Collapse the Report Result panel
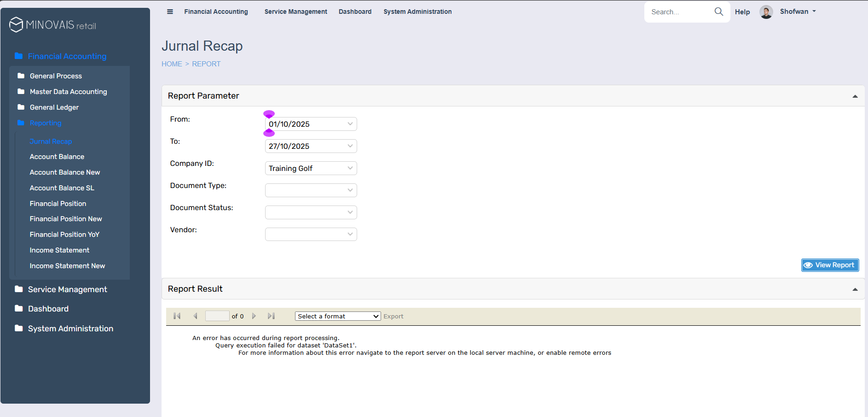The image size is (868, 417). 855,289
